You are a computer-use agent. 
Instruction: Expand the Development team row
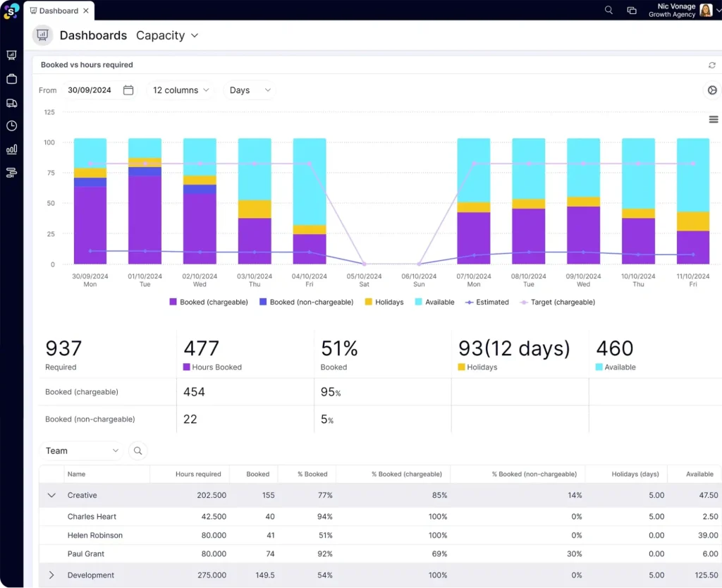[51, 575]
